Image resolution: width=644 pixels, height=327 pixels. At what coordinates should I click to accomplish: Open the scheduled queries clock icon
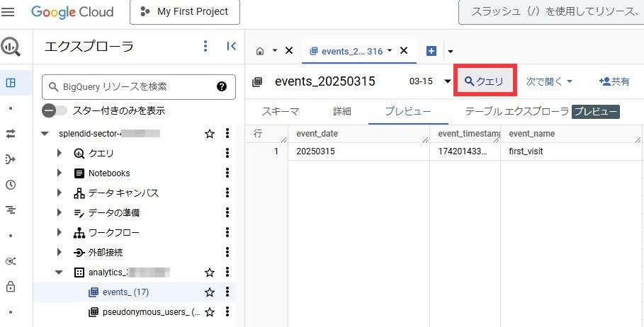(11, 185)
